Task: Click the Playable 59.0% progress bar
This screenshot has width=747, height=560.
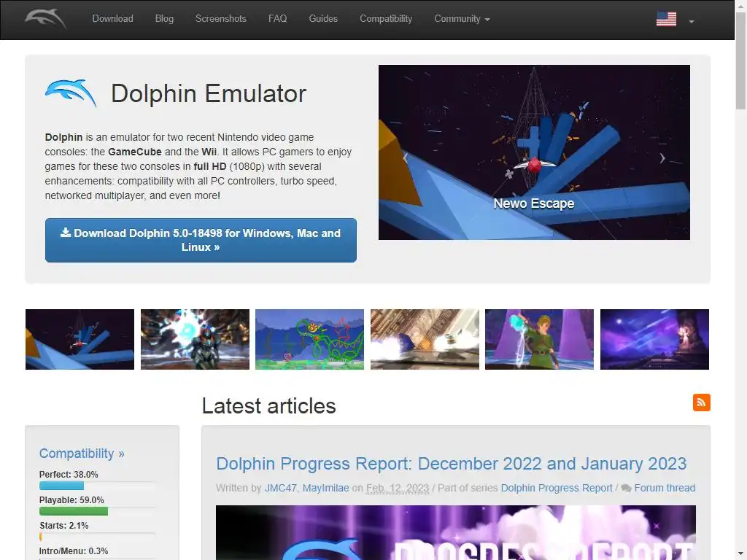Action: coord(97,511)
